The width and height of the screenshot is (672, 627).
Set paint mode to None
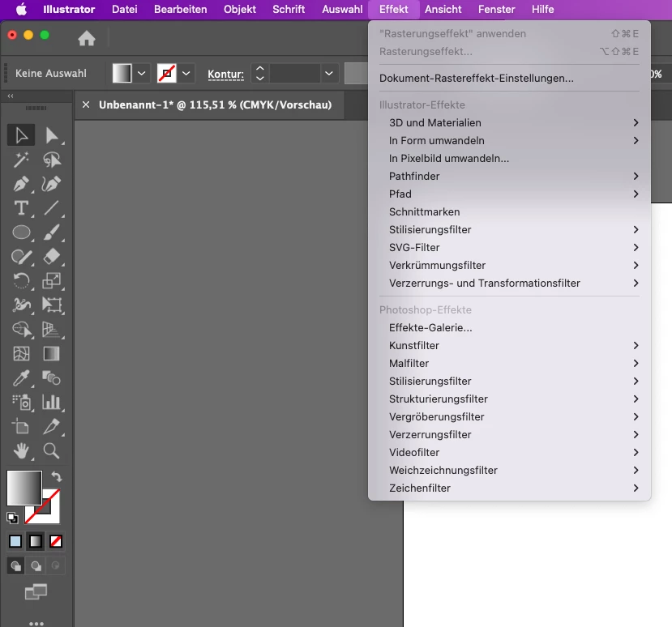pos(56,541)
